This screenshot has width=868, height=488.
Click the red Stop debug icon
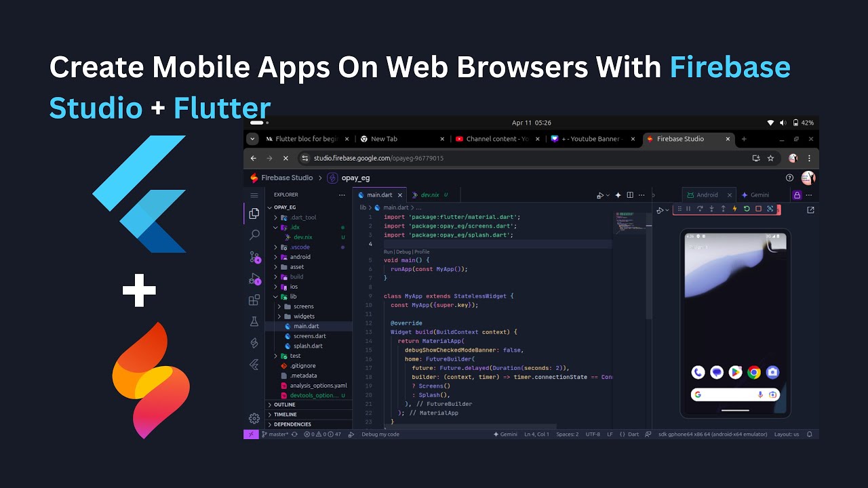pos(758,209)
